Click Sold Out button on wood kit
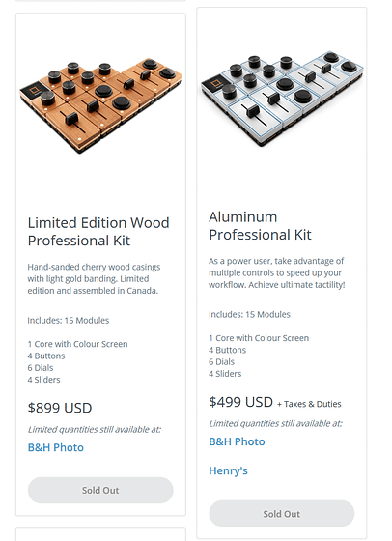 pyautogui.click(x=100, y=491)
